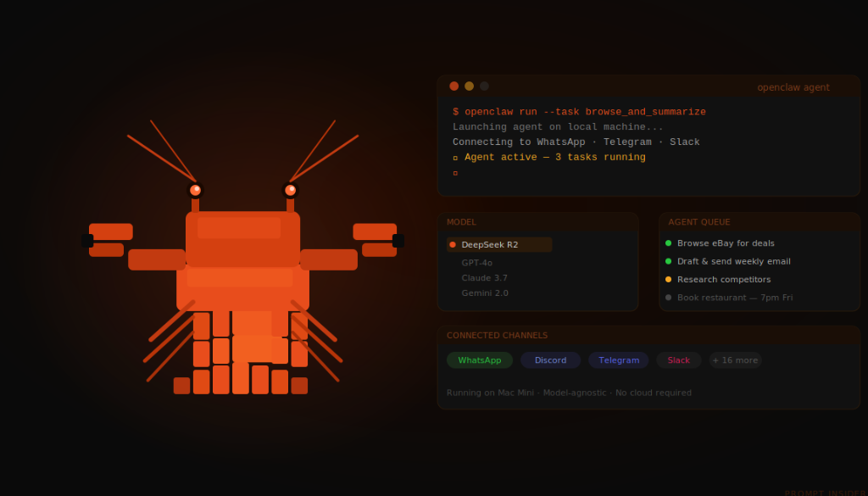Screen dimensions: 868x496
Task: Open the 'Research competitors' task
Action: [724, 280]
